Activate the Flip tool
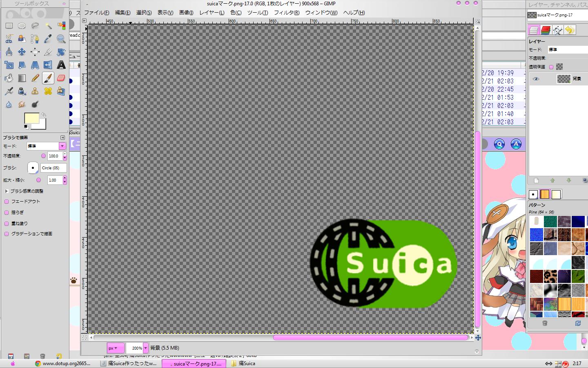The image size is (588, 368). coord(48,65)
